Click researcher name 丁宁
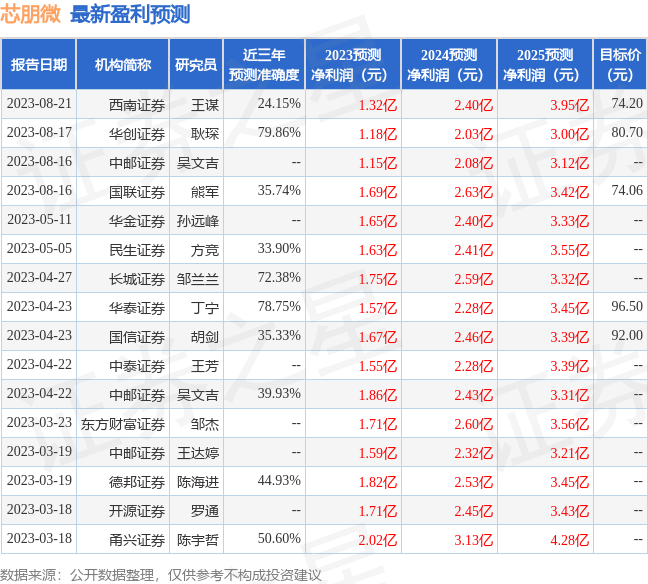The height and width of the screenshot is (584, 648). point(205,308)
